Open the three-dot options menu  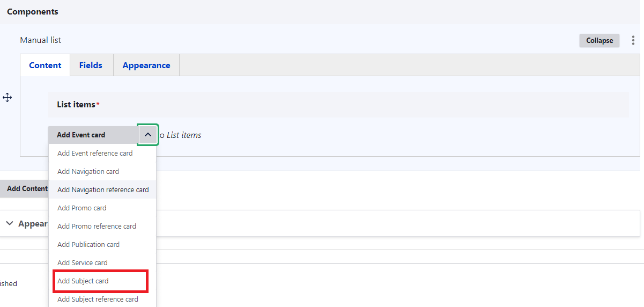point(633,40)
